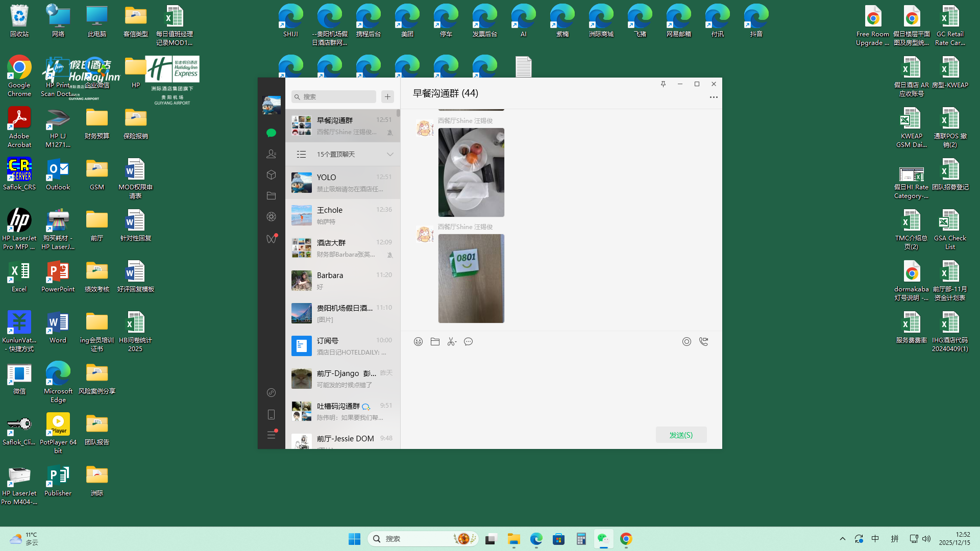Select the Barbara chat

tap(342, 281)
